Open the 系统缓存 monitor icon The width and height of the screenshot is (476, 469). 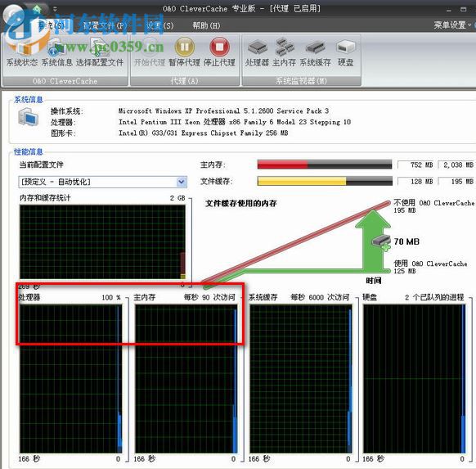(315, 52)
